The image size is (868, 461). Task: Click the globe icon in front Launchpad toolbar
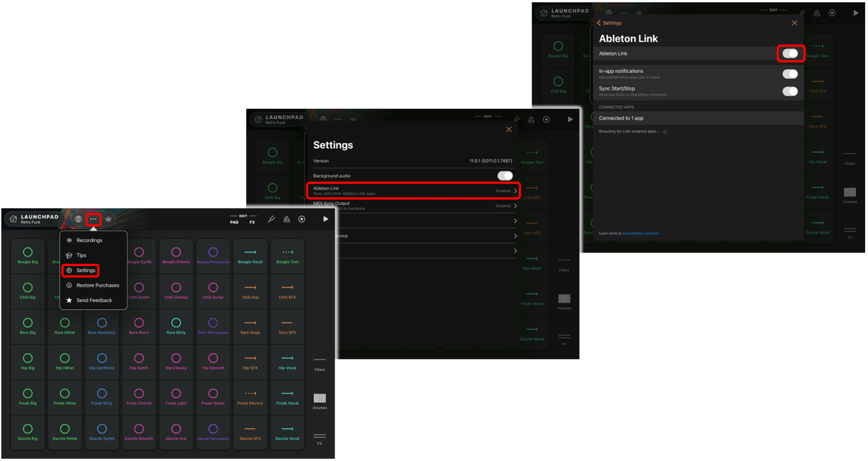click(78, 219)
